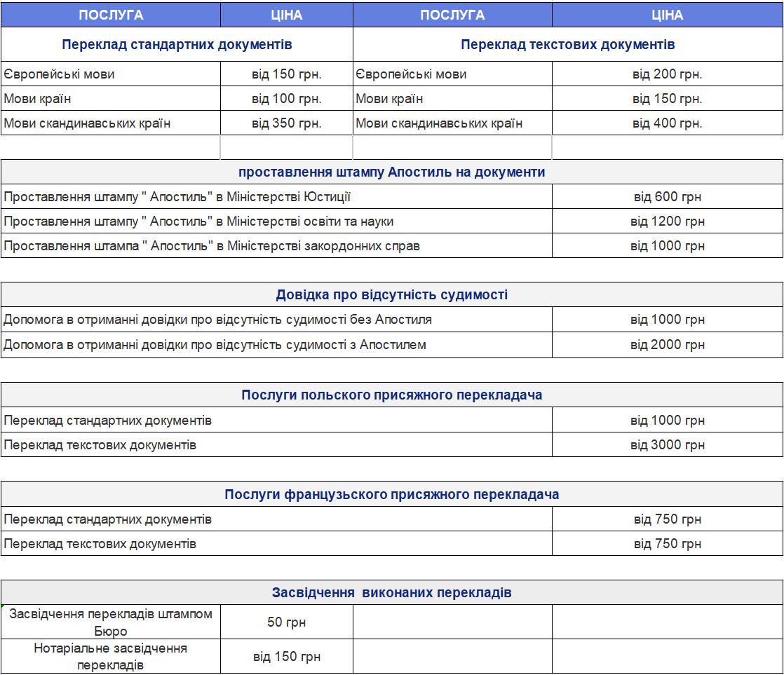Select the "від 2000 грн" price cell
The width and height of the screenshot is (784, 675).
(667, 345)
